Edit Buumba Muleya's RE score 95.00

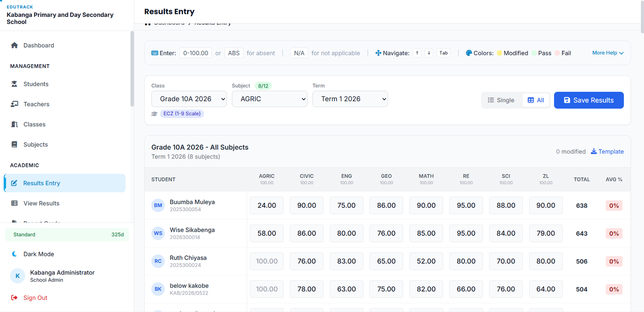point(466,205)
